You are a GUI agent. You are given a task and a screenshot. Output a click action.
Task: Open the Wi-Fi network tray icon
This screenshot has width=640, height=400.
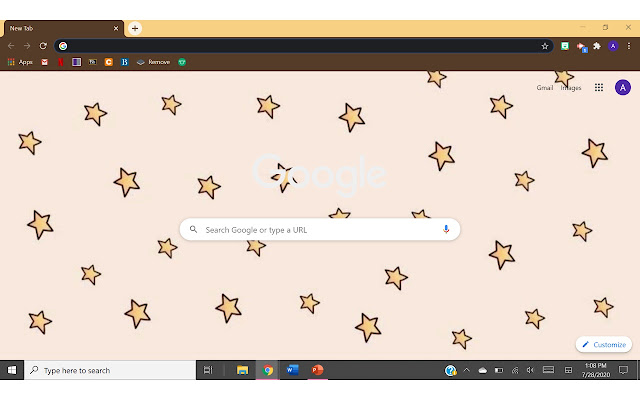(x=515, y=370)
